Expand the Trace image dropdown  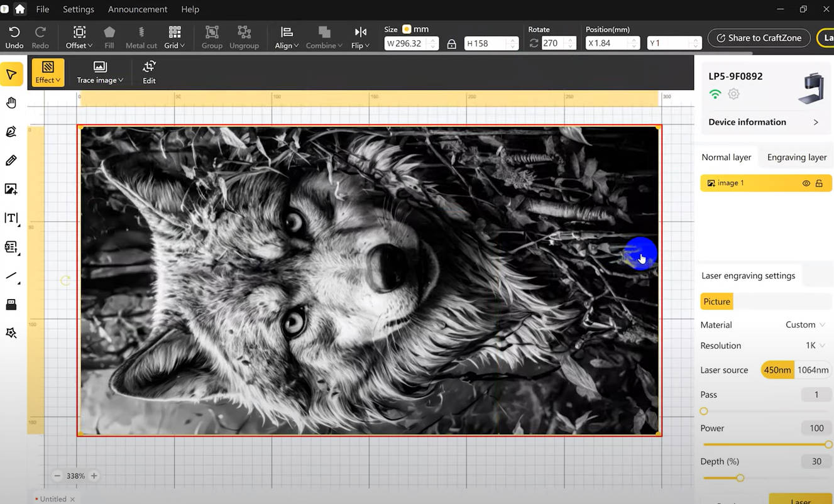[100, 72]
